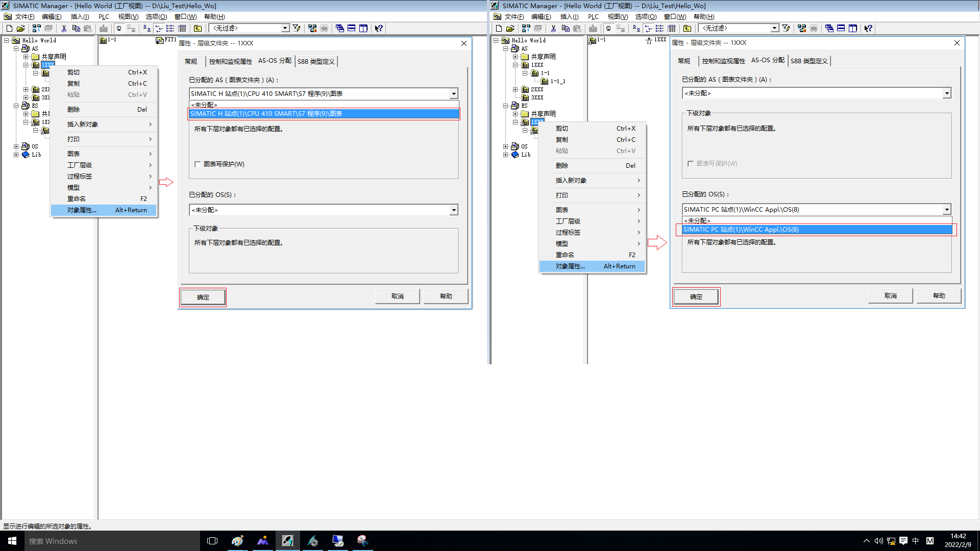980x551 pixels.
Task: Click the filter funnel icon in right window toolbar
Action: click(x=786, y=29)
